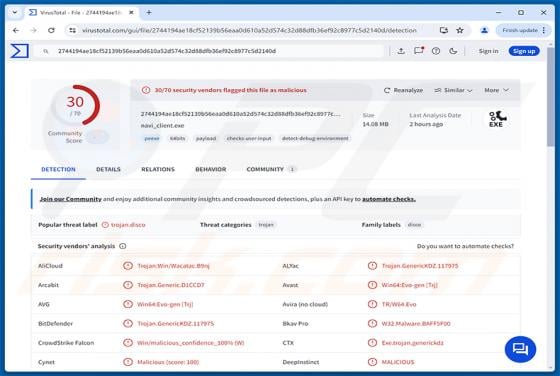Follow the automate checks link

389,199
